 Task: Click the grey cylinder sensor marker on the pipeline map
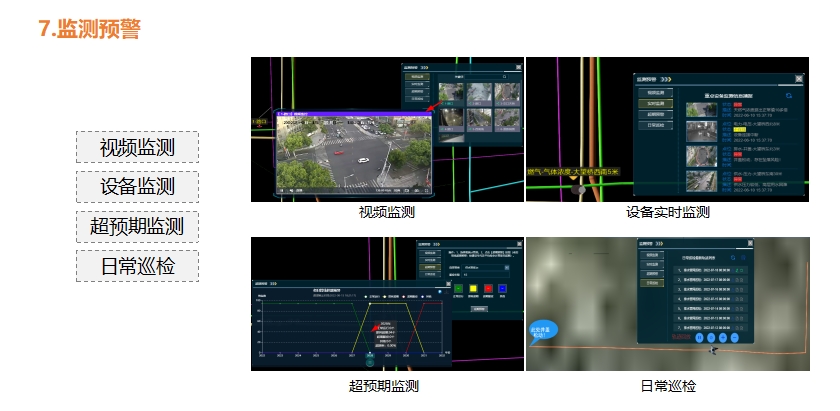[578, 189]
